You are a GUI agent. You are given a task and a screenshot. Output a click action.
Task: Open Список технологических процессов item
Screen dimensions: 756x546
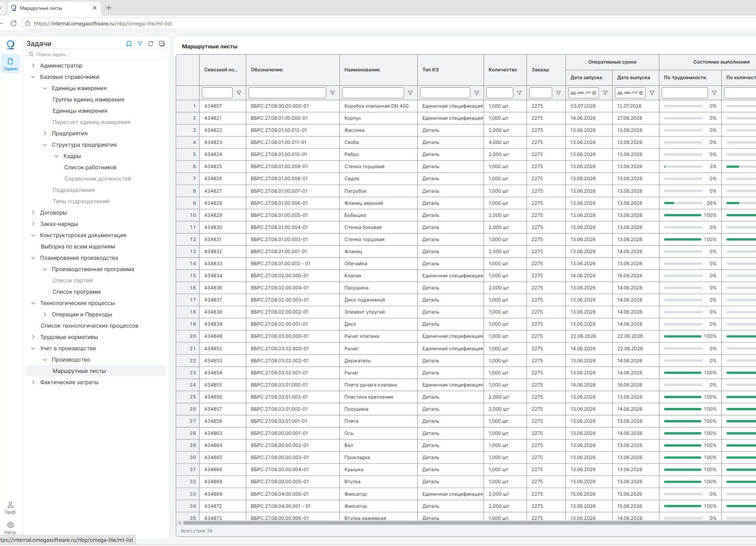90,326
